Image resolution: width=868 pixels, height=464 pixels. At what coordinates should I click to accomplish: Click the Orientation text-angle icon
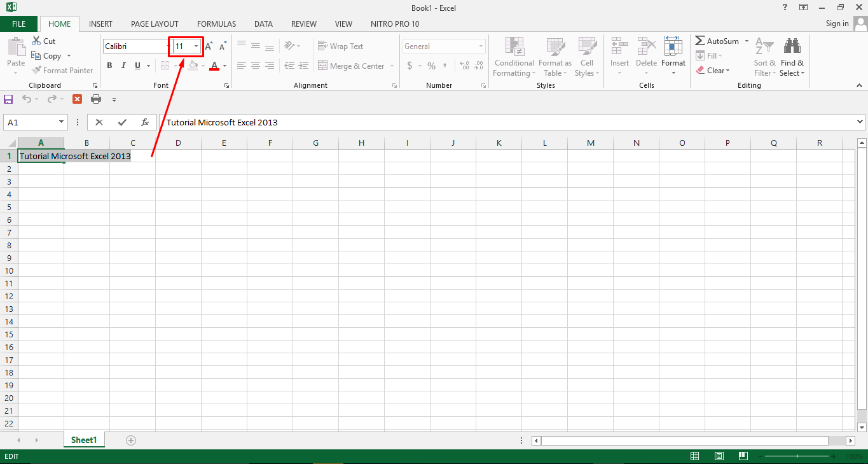tap(289, 46)
